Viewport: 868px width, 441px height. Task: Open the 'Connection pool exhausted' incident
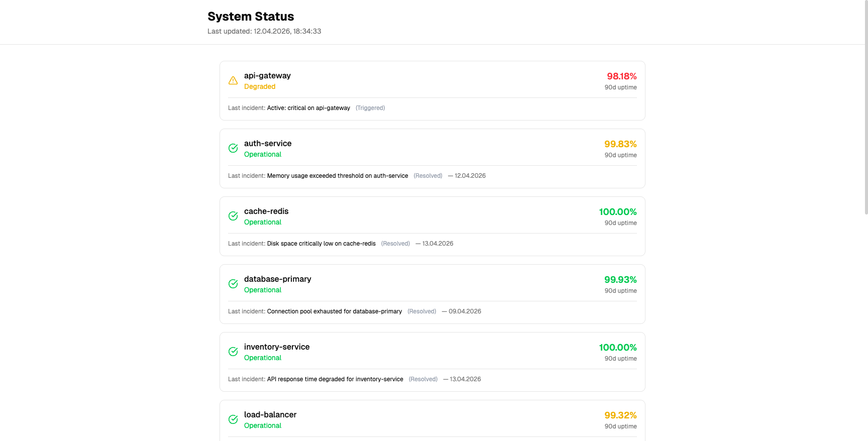335,311
